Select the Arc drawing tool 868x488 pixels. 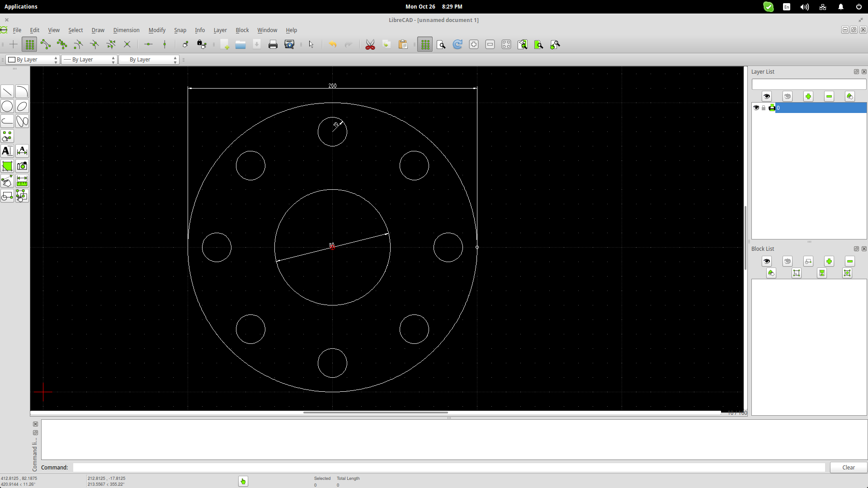click(22, 92)
